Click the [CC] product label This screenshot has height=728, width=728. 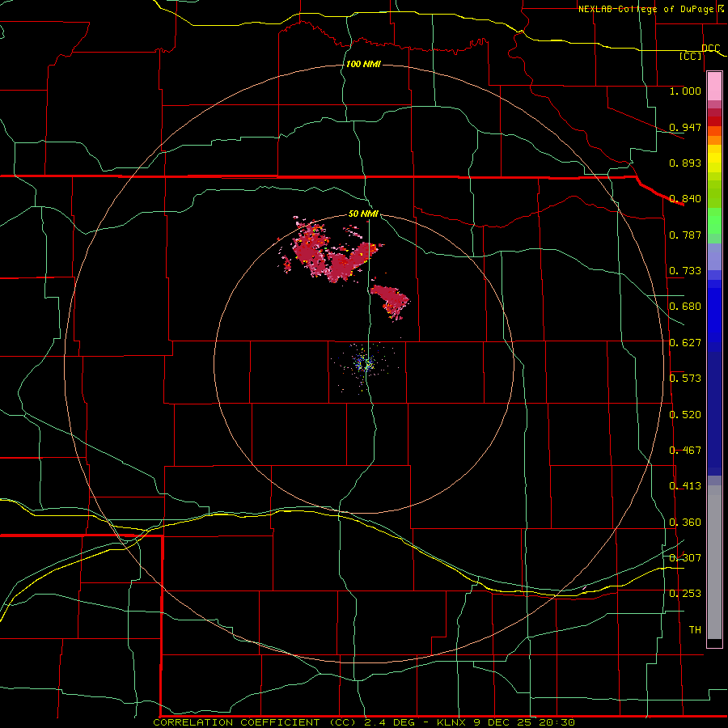690,56
